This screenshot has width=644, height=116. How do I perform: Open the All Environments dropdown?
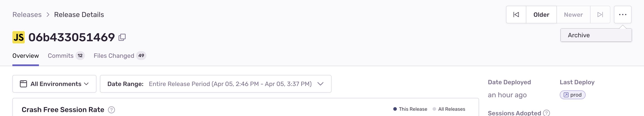point(54,84)
